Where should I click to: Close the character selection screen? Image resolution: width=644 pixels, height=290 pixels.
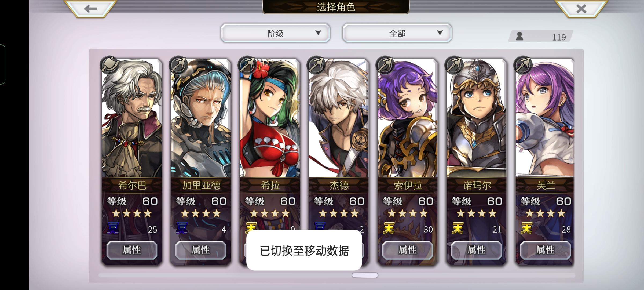[581, 9]
